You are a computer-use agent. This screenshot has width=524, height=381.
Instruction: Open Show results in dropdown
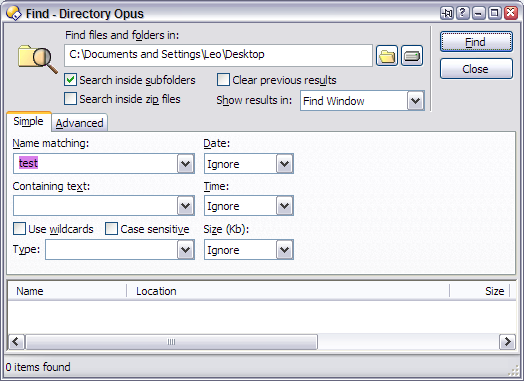[x=415, y=101]
